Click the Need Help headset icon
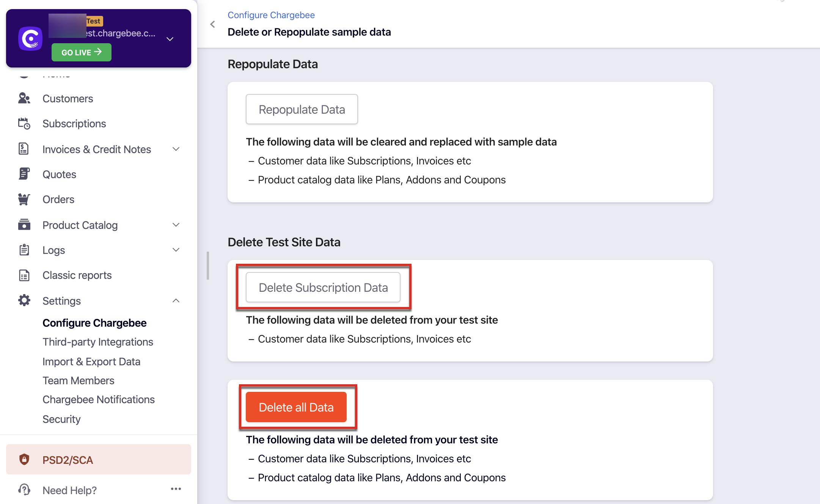Image resolution: width=820 pixels, height=504 pixels. (x=24, y=490)
